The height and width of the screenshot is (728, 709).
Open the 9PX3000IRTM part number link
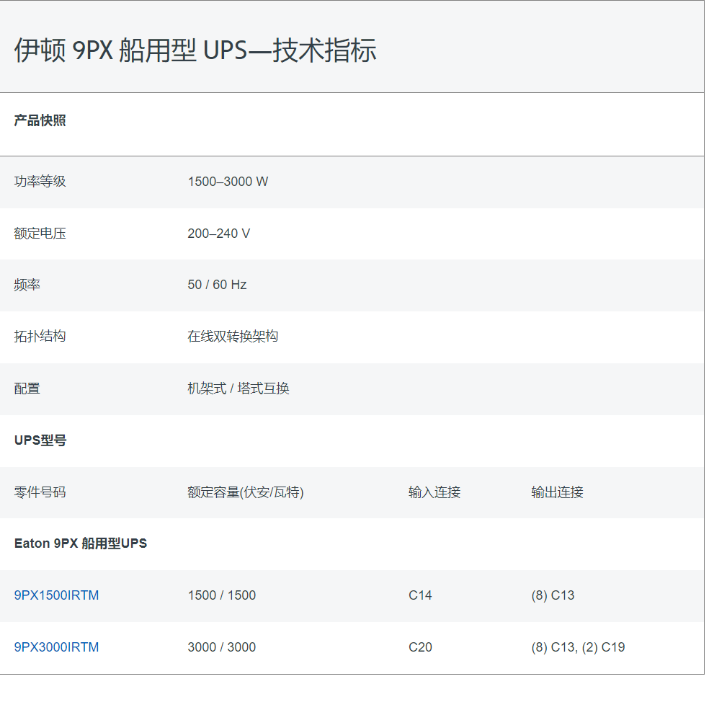pos(57,647)
